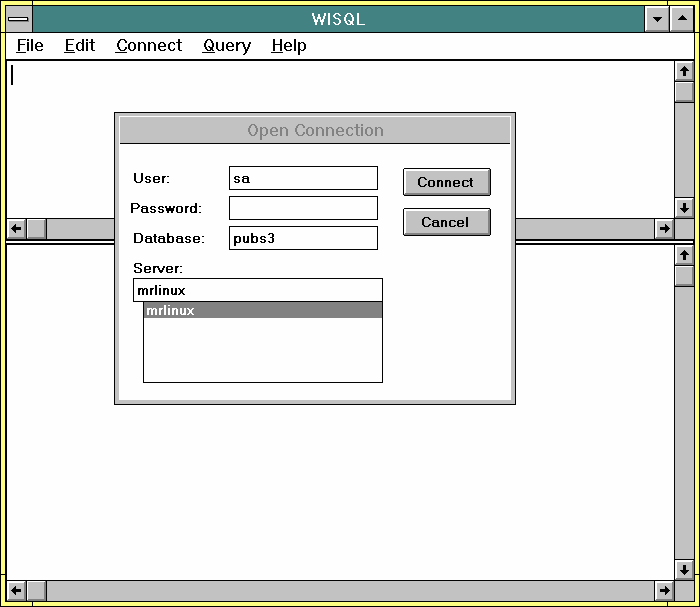Click the Server combo box text field

pos(258,290)
